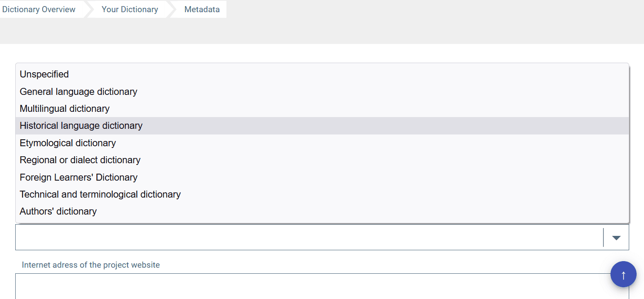Click the project website address input field

click(x=305, y=285)
